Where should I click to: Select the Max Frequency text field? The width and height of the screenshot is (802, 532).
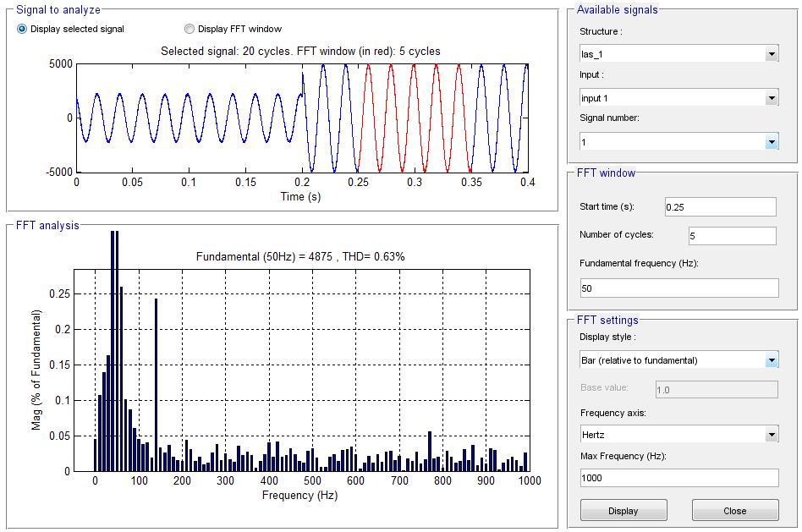pyautogui.click(x=678, y=478)
